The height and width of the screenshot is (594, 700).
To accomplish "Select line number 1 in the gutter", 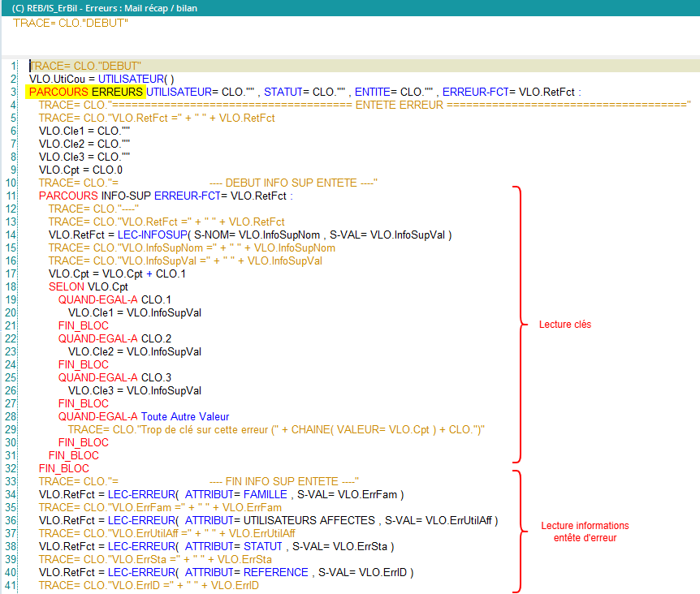I will (15, 66).
